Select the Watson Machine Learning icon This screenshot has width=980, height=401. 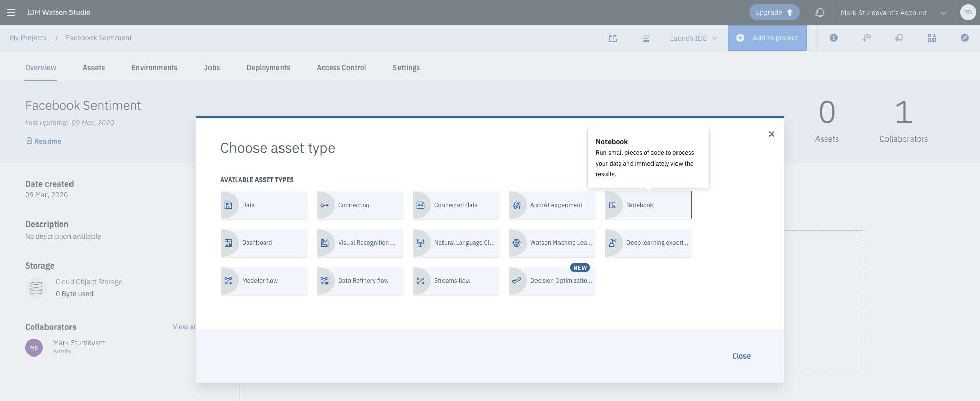coord(517,243)
